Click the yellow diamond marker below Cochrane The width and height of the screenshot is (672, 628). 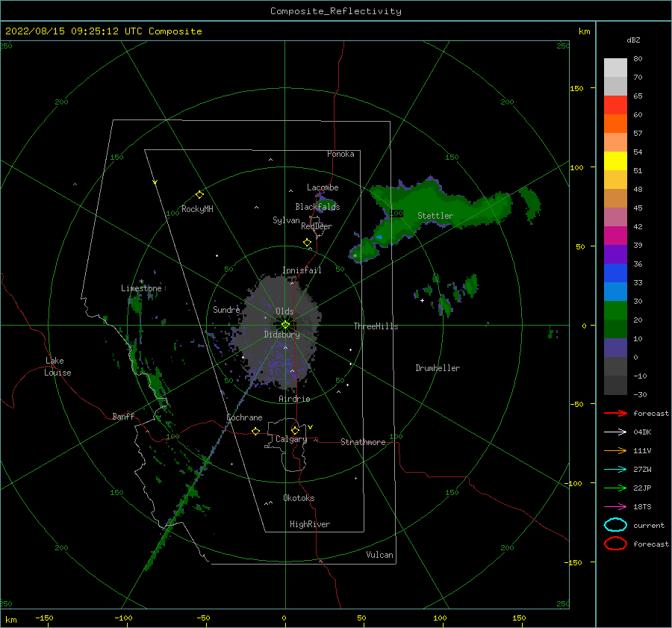[256, 432]
